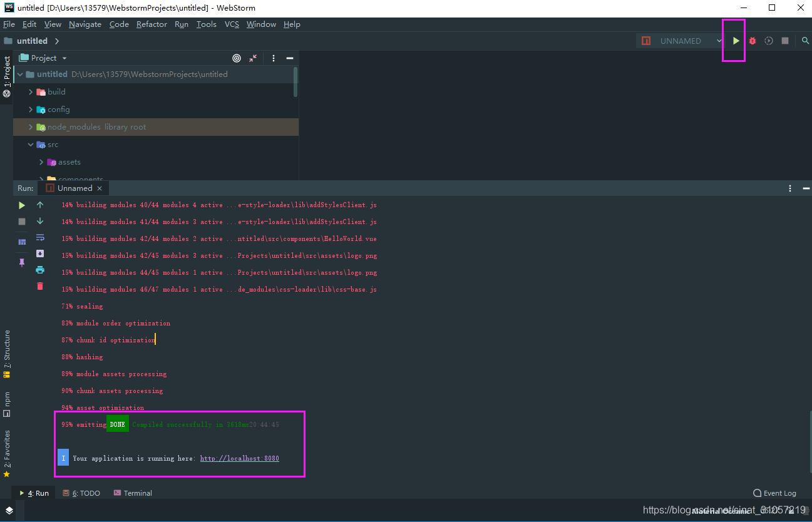Open the 7: Structure side tab

point(6,354)
